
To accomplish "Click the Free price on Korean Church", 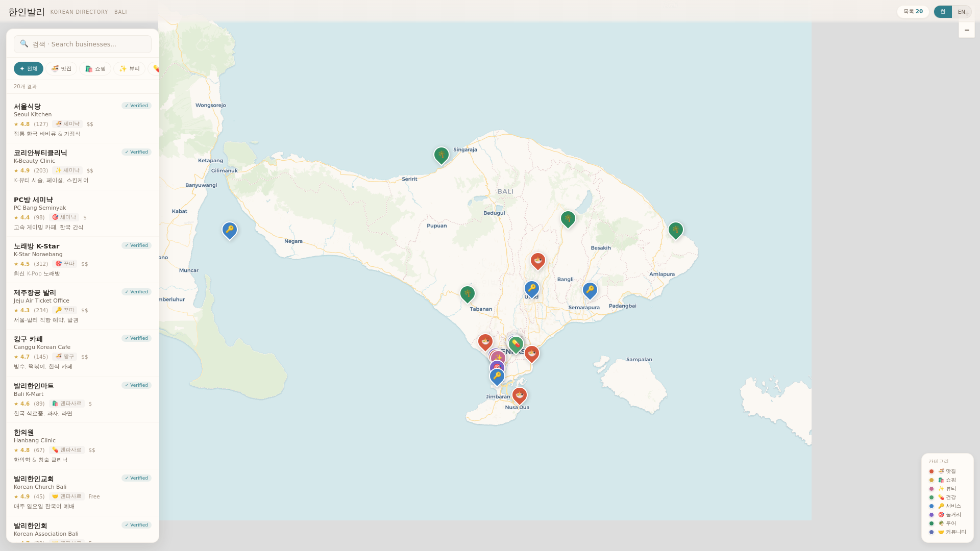I will (x=94, y=497).
